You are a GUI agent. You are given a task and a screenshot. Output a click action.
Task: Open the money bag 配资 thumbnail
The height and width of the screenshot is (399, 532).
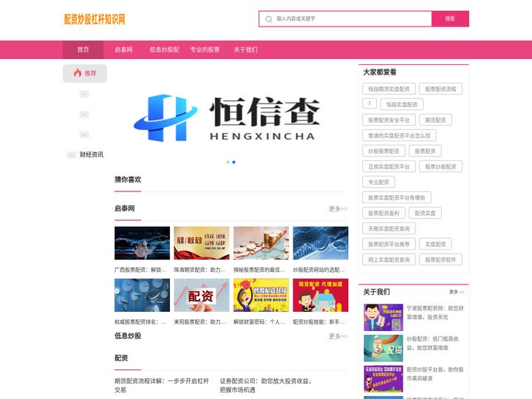(x=383, y=348)
